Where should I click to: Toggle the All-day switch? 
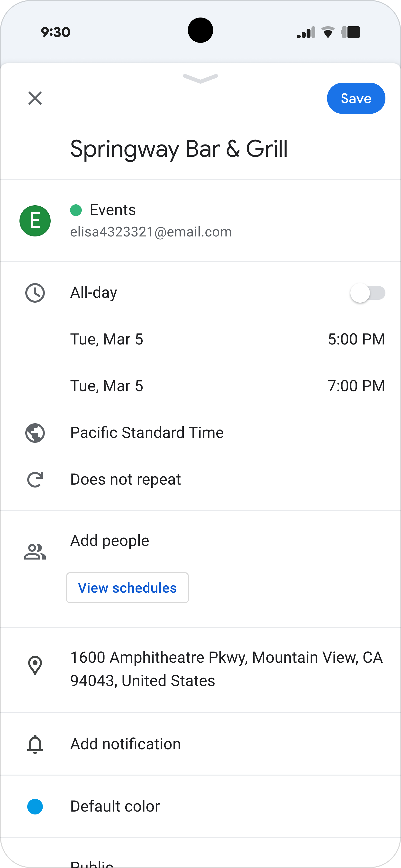point(368,293)
